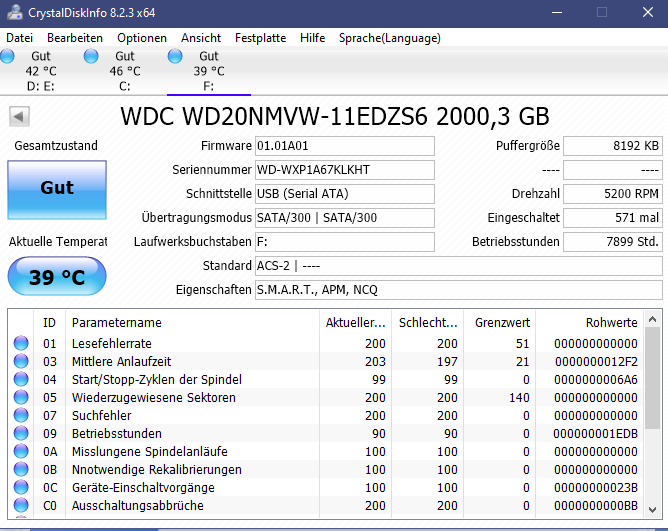Viewport: 668px width, 531px height.
Task: Open the Hilfe menu
Action: tap(312, 38)
